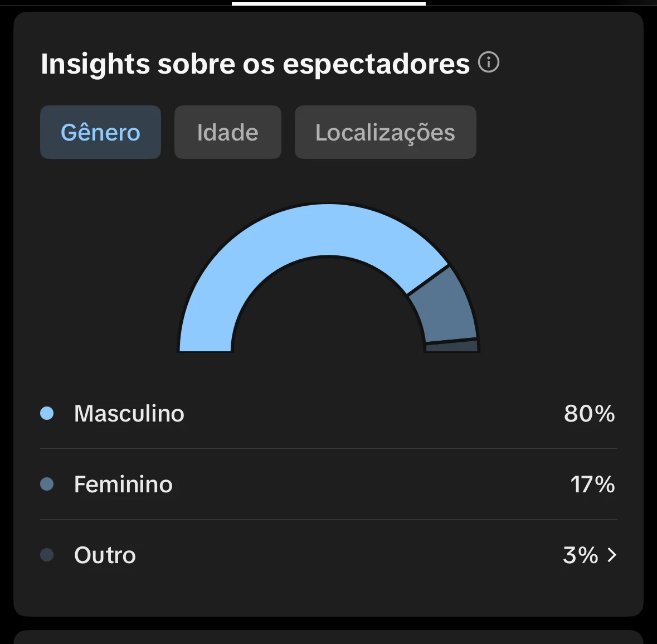Image resolution: width=657 pixels, height=644 pixels.
Task: Open the Localizações tab
Action: tap(385, 133)
